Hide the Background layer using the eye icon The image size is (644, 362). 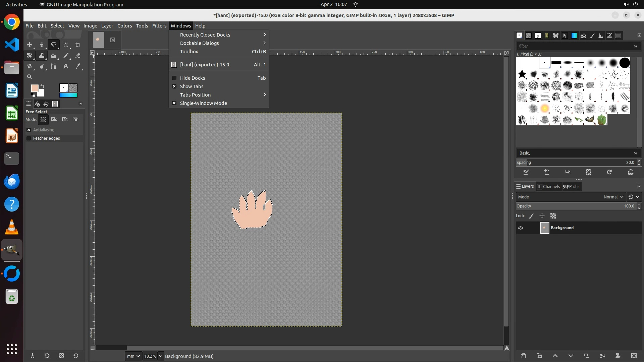[x=521, y=228]
